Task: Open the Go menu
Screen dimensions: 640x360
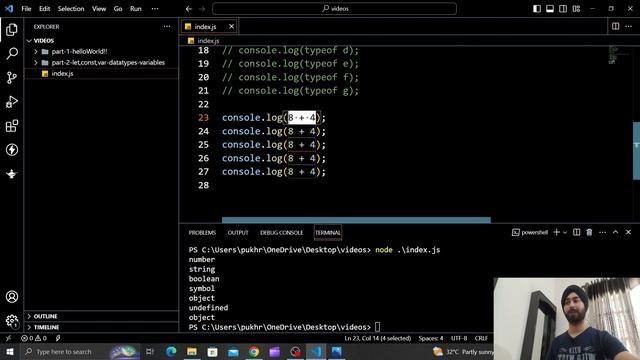Action: tap(118, 9)
